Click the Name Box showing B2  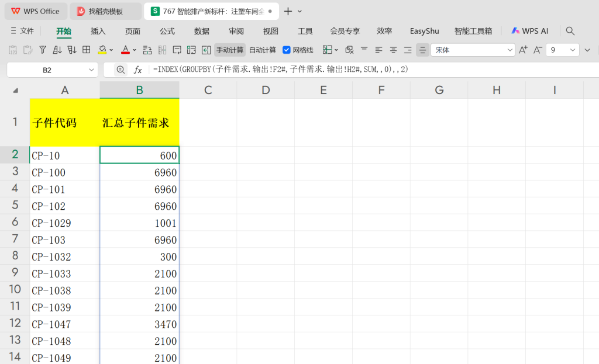47,70
